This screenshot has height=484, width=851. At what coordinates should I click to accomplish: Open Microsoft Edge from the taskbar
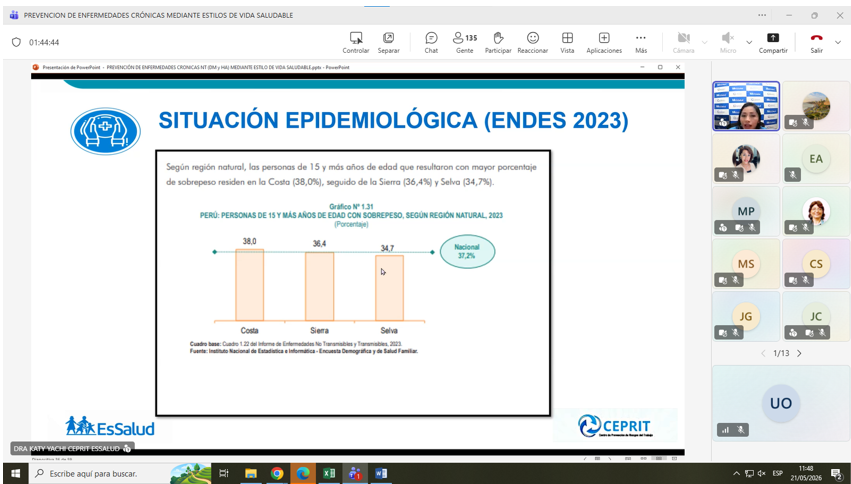303,474
